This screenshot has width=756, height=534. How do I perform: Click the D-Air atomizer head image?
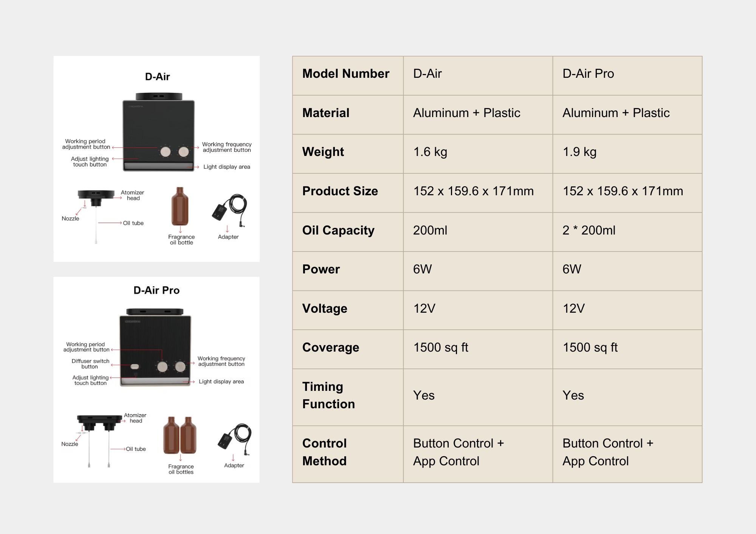point(96,197)
